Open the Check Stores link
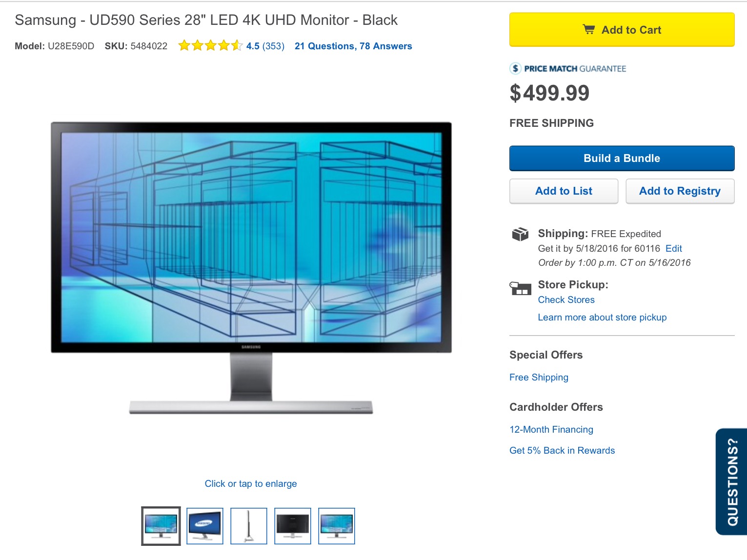747x560 pixels. (566, 300)
